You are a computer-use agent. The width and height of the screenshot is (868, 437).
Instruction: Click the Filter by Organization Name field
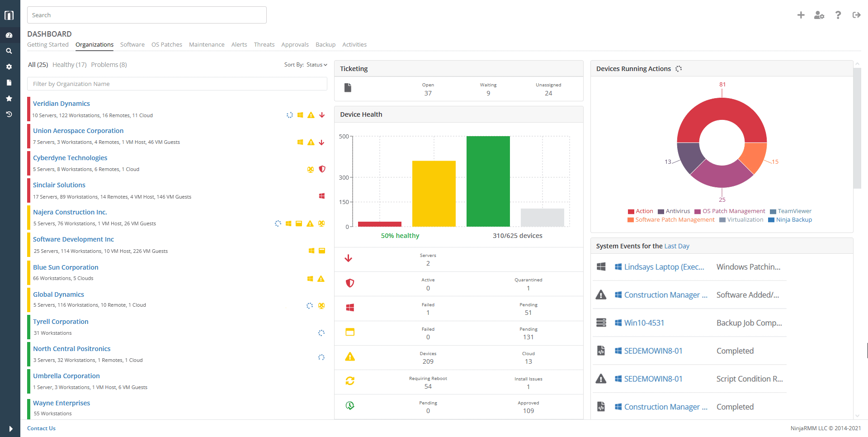tap(177, 84)
